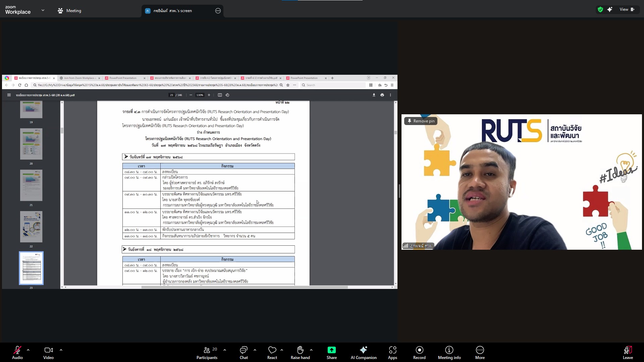Open the More options menu
Screen dimensions: 644x362
point(480,352)
